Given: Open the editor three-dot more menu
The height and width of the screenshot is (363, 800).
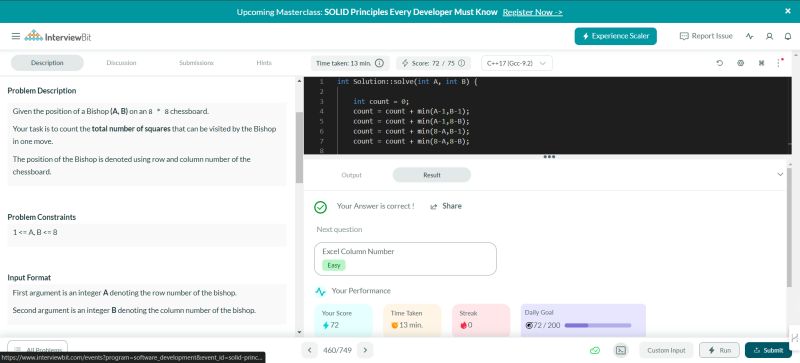Looking at the screenshot, I should click(x=779, y=63).
